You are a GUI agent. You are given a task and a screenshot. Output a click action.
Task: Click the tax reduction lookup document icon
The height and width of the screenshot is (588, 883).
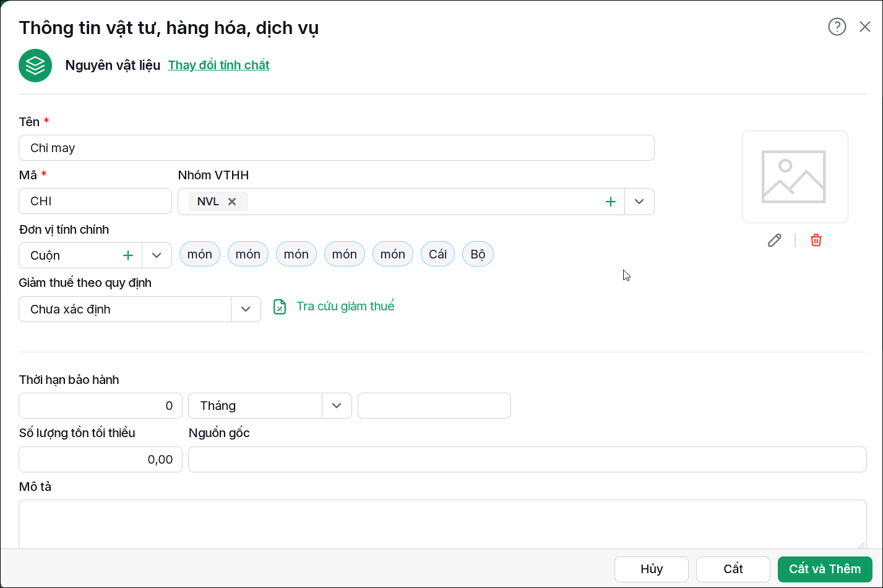280,307
